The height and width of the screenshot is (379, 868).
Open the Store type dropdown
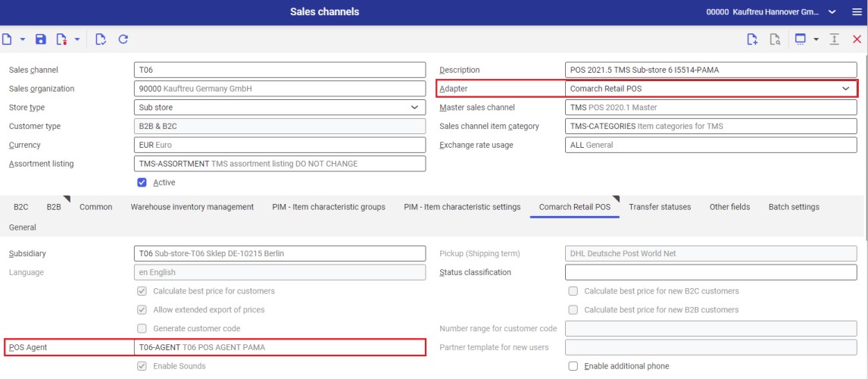414,108
